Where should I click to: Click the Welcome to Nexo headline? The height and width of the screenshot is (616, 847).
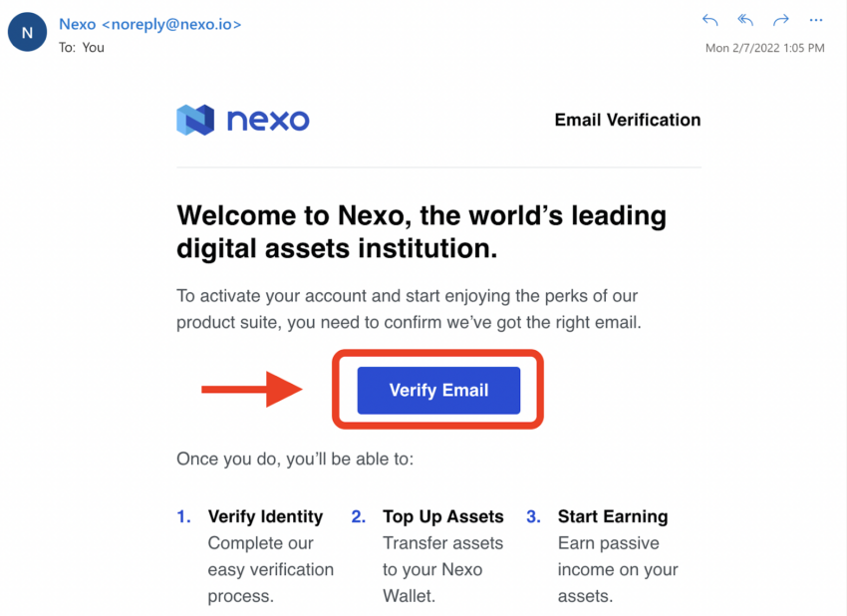pyautogui.click(x=422, y=232)
